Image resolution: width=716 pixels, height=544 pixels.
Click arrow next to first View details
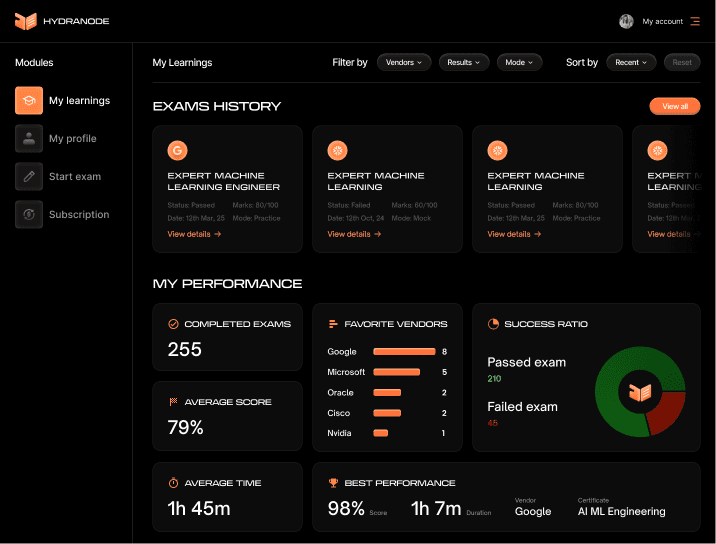tap(217, 234)
